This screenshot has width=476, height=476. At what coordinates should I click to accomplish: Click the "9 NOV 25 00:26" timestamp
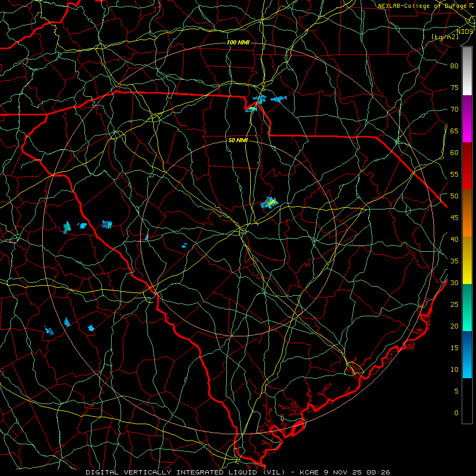(x=356, y=472)
